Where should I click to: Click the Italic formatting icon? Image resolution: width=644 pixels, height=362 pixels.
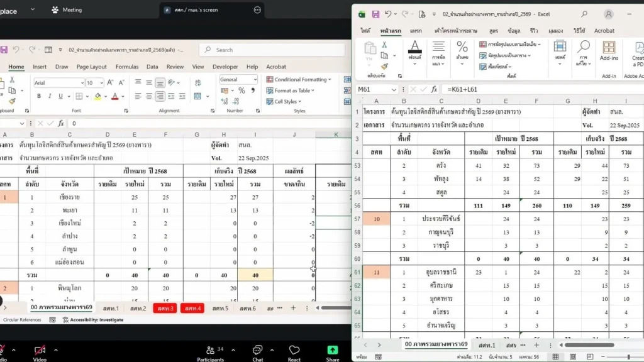click(50, 96)
